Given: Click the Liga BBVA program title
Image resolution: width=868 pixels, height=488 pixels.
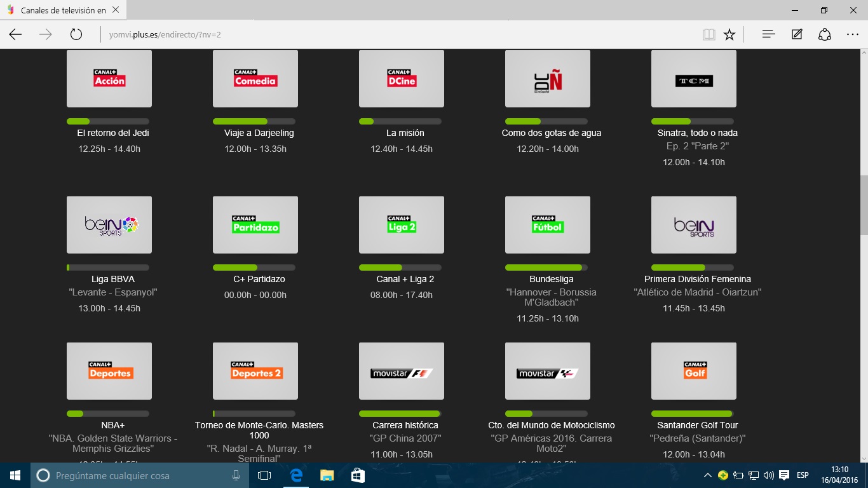Looking at the screenshot, I should (113, 279).
